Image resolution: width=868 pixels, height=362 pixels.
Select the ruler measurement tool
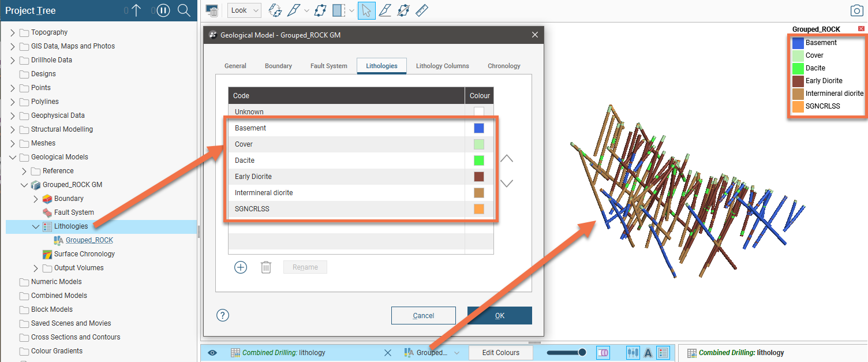point(421,10)
